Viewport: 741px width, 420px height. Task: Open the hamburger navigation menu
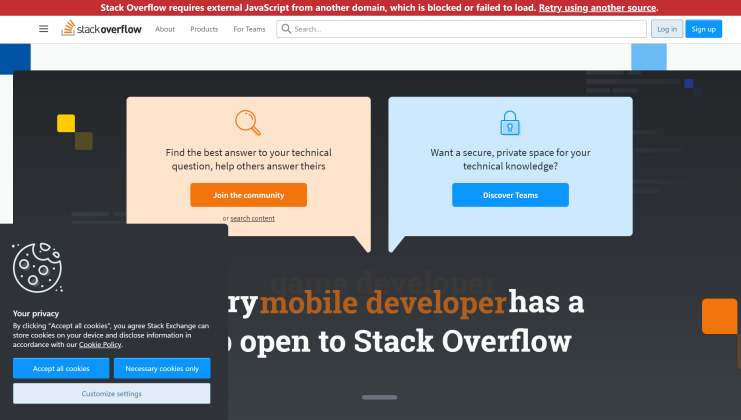point(43,29)
